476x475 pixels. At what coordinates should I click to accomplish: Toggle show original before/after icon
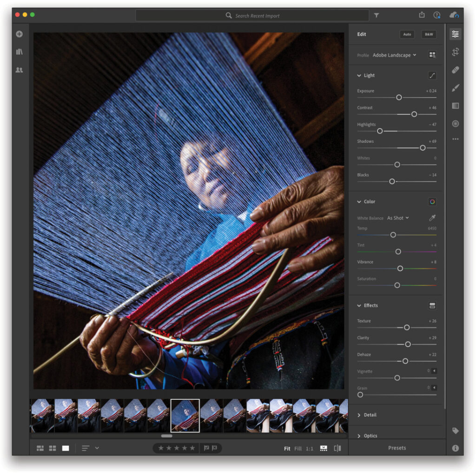click(x=337, y=448)
